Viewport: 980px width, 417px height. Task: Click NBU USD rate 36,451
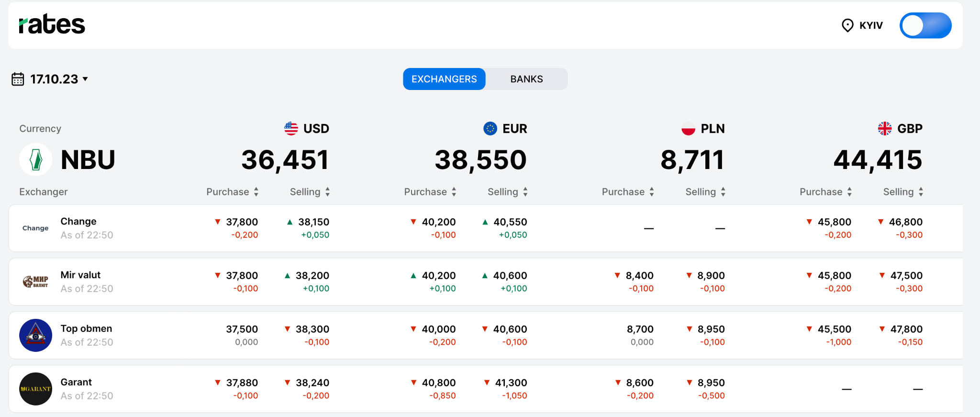(285, 160)
